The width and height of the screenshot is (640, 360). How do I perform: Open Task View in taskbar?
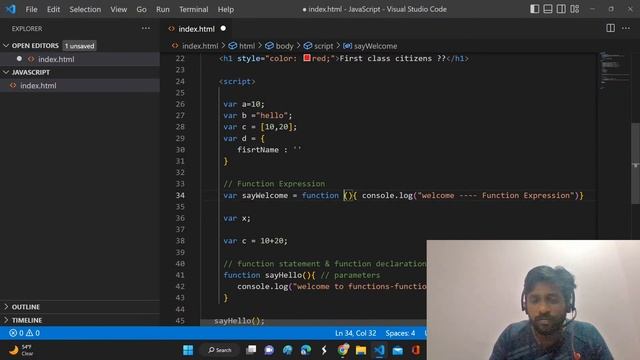[251, 350]
